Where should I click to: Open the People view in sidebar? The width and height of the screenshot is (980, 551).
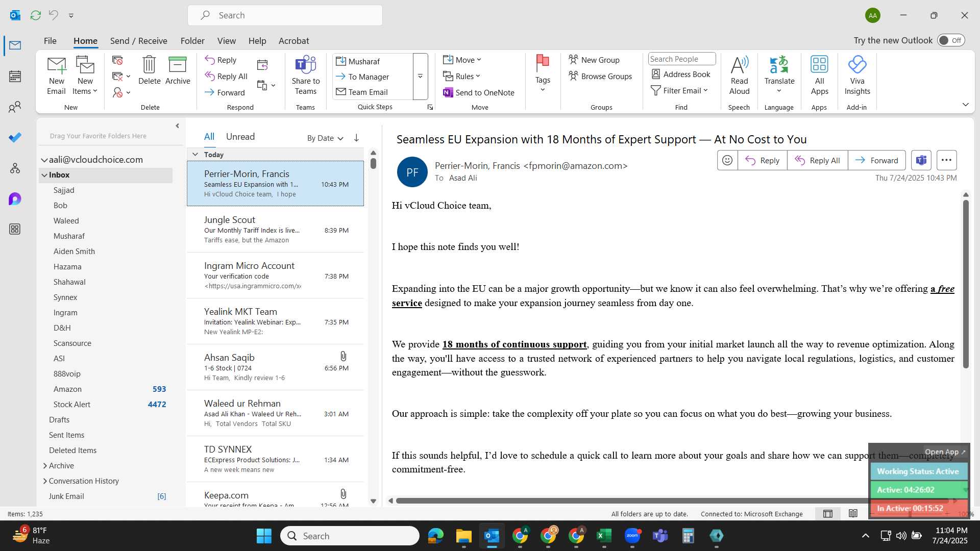click(x=15, y=107)
